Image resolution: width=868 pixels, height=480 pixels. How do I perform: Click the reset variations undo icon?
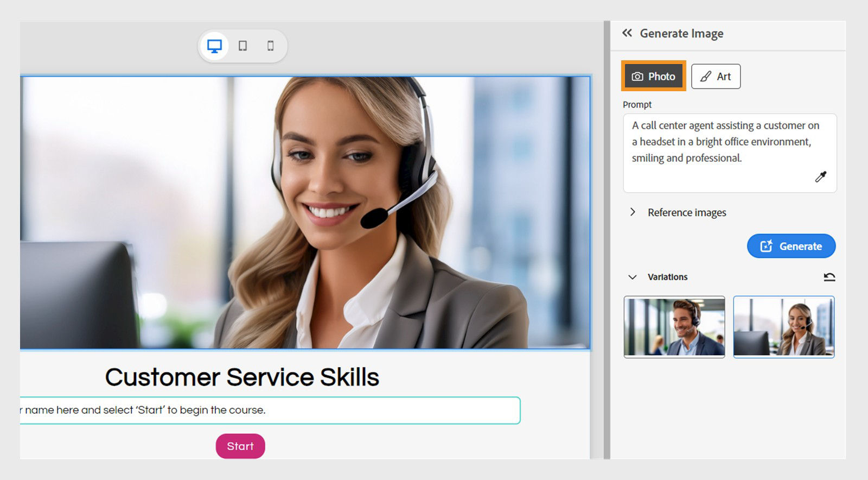tap(829, 277)
